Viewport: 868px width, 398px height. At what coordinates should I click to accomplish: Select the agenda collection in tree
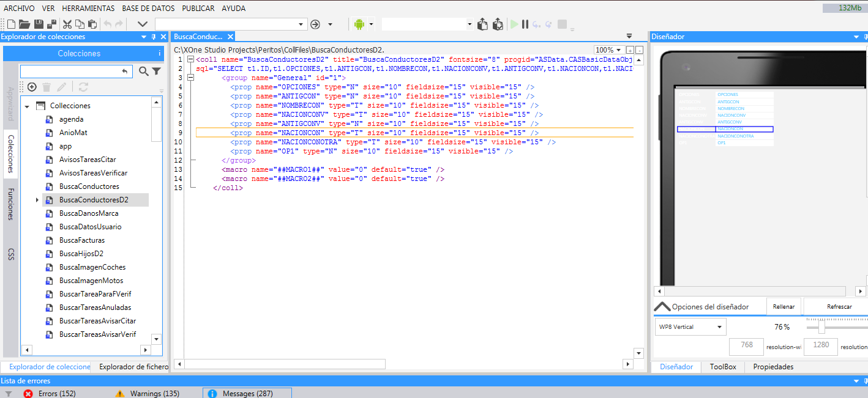point(72,119)
